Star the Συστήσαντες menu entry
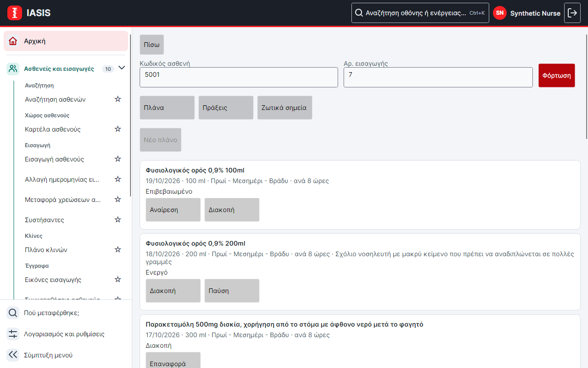Image resolution: width=588 pixels, height=368 pixels. tap(118, 220)
